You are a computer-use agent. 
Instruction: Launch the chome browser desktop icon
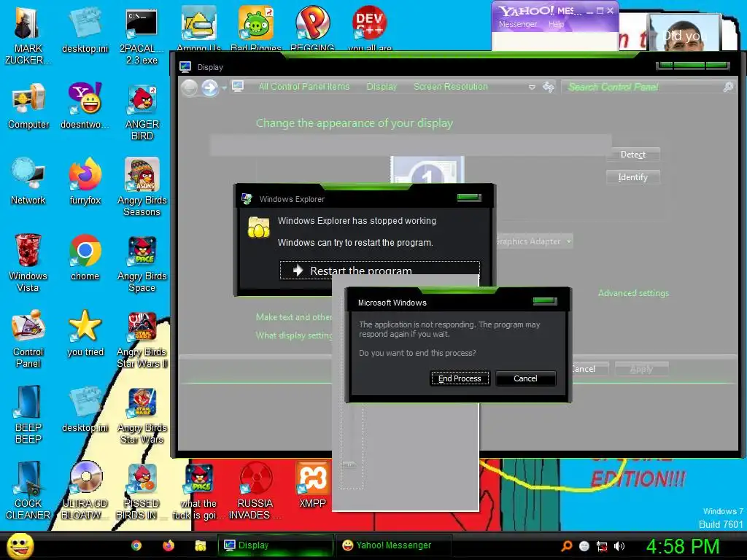(x=85, y=257)
